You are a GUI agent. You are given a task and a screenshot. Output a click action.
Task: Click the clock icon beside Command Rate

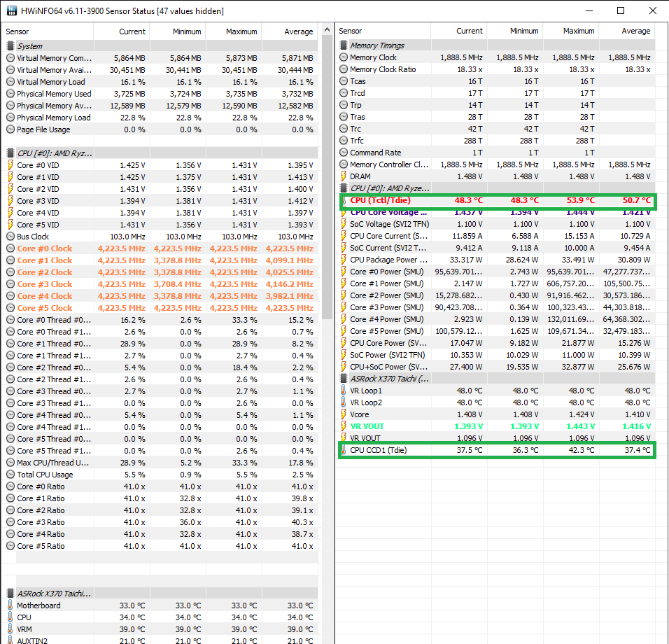click(344, 153)
